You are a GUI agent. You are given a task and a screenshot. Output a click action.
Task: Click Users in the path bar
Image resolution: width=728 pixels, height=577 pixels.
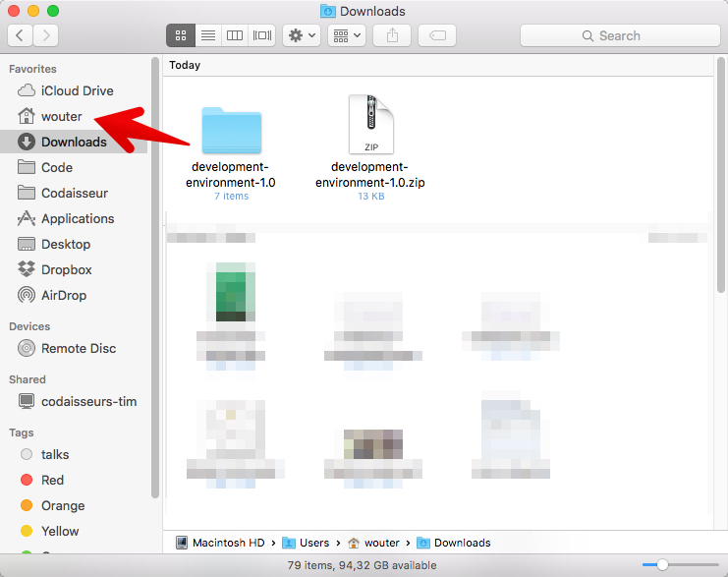(x=313, y=543)
